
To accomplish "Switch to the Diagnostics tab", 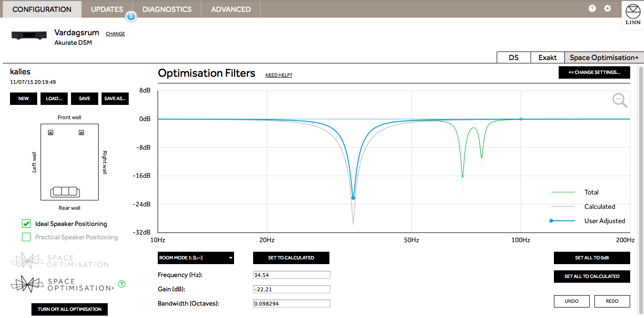I will pyautogui.click(x=167, y=9).
